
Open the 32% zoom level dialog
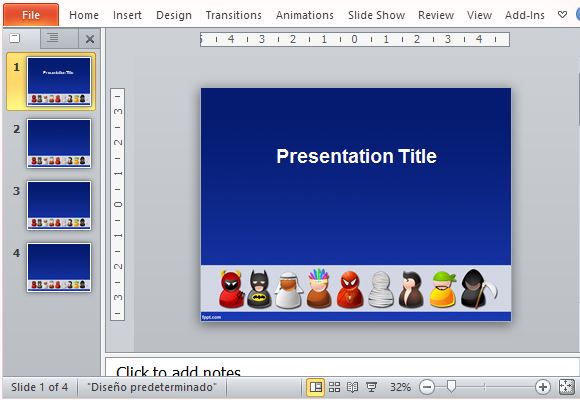point(400,387)
